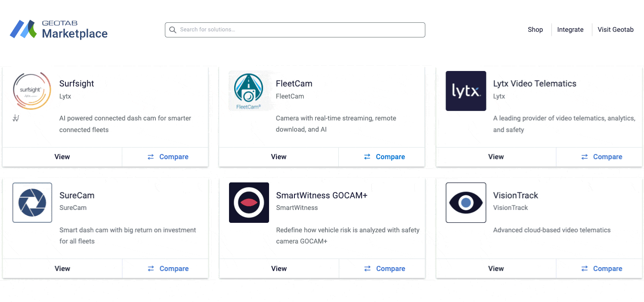Screen dimensions: 644x302
Task: View the Lytx Video Telematics solution
Action: tap(496, 157)
